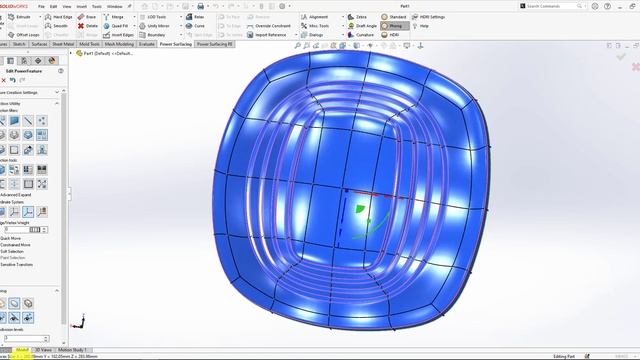The width and height of the screenshot is (640, 360).
Task: Switch to the Mesh Modeling tab
Action: point(119,44)
